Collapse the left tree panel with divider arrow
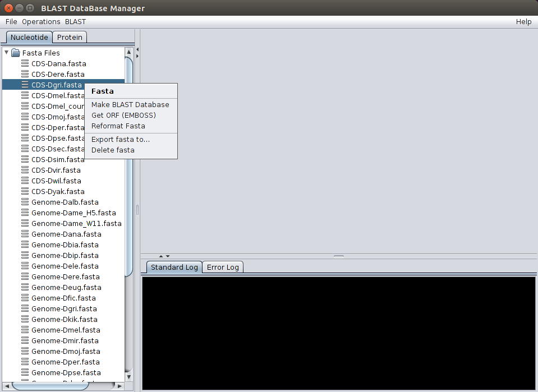The width and height of the screenshot is (538, 392). click(x=137, y=49)
